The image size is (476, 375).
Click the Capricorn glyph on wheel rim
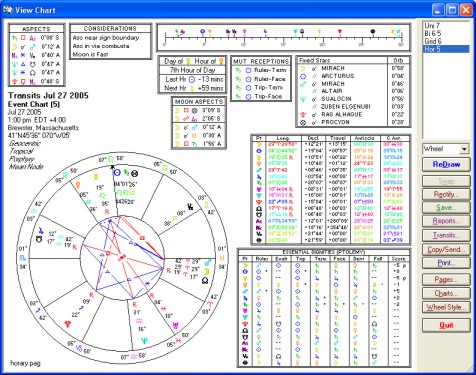click(79, 348)
